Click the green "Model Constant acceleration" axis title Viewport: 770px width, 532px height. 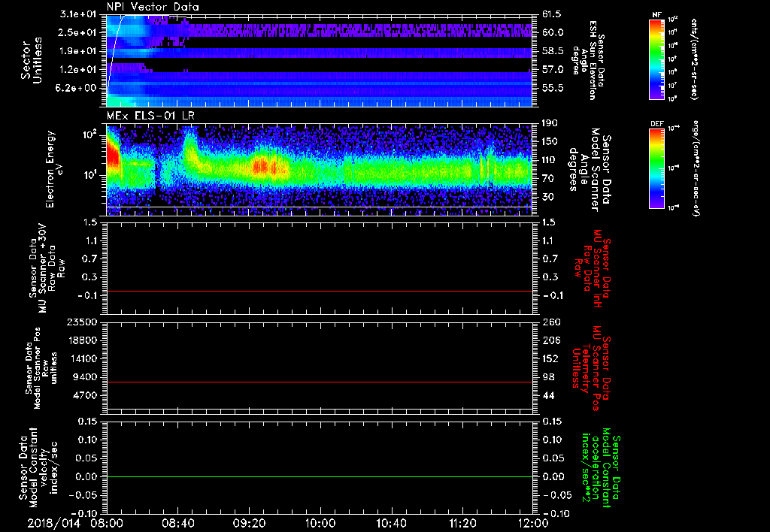pyautogui.click(x=601, y=468)
